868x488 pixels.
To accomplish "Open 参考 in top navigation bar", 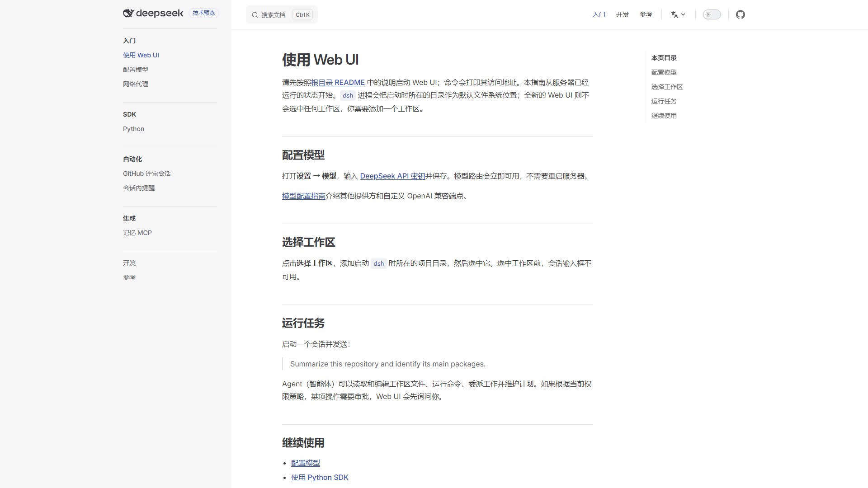I will (x=646, y=14).
